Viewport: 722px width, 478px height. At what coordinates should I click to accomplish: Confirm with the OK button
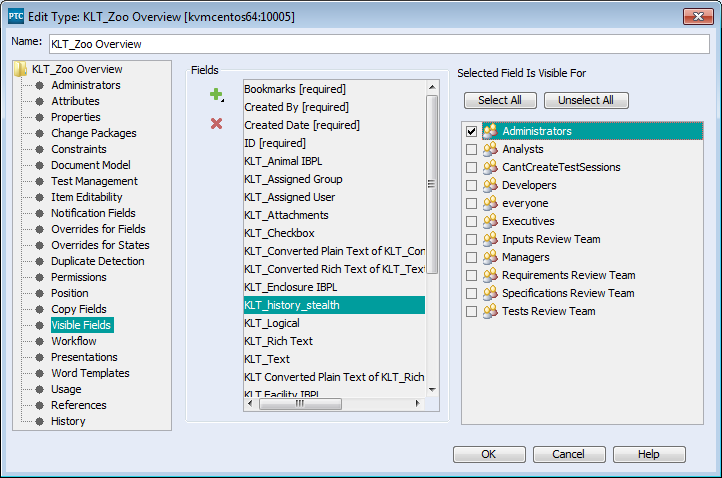point(489,454)
